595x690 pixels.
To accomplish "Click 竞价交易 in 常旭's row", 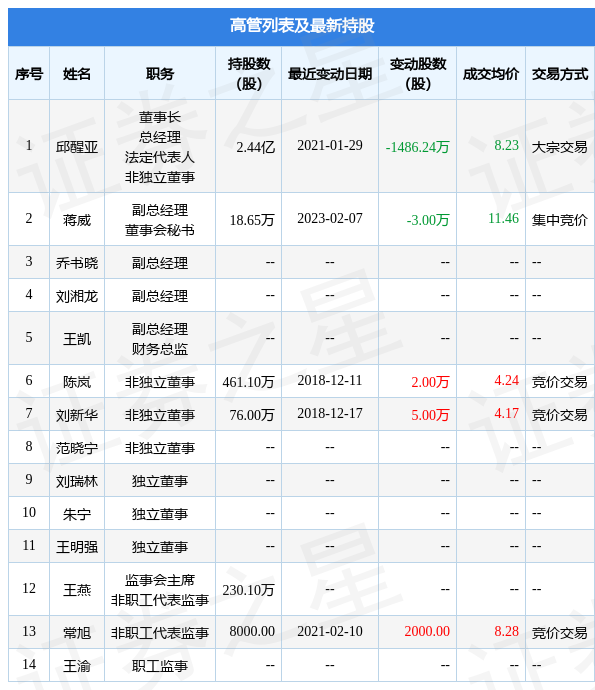I will [560, 633].
